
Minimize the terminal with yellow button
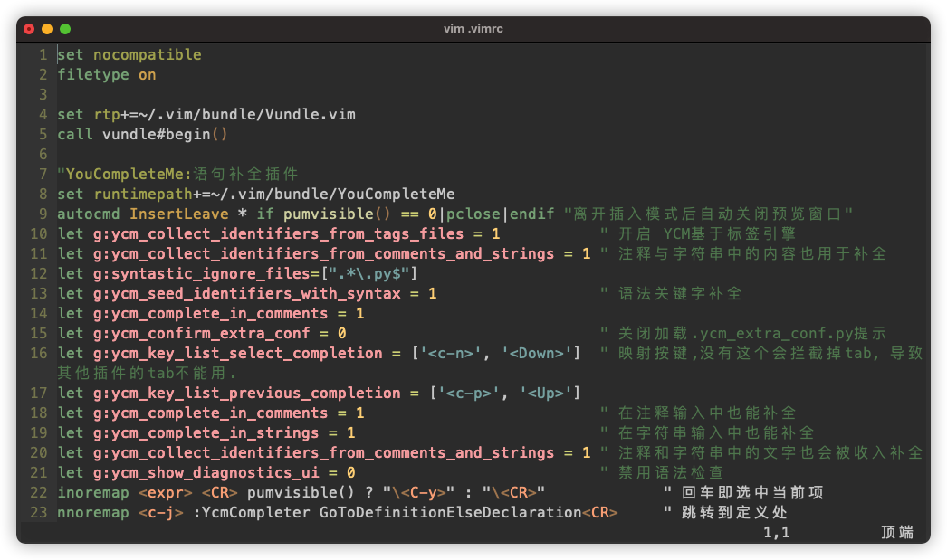tap(47, 29)
